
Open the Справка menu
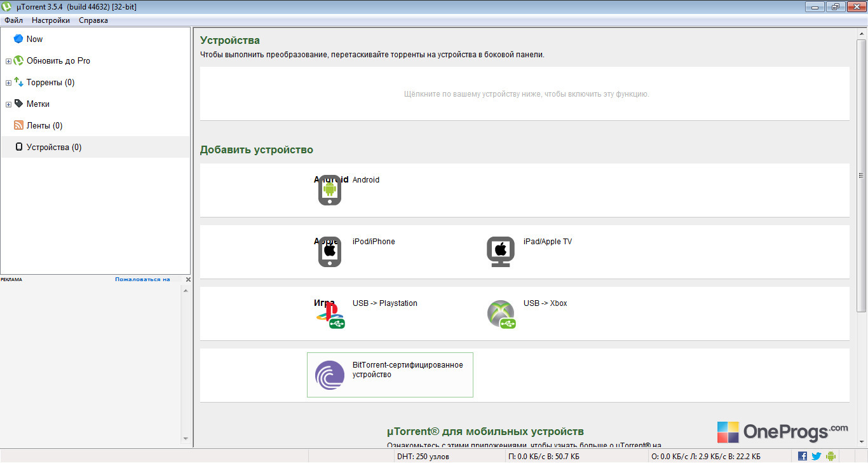[x=93, y=20]
